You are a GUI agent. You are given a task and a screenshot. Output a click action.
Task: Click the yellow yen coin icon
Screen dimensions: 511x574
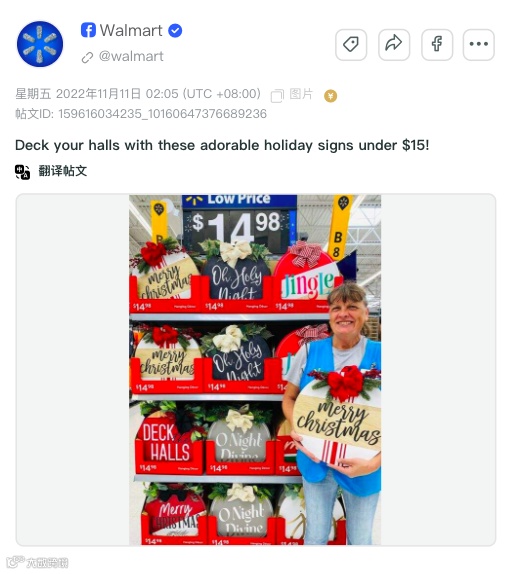point(331,96)
